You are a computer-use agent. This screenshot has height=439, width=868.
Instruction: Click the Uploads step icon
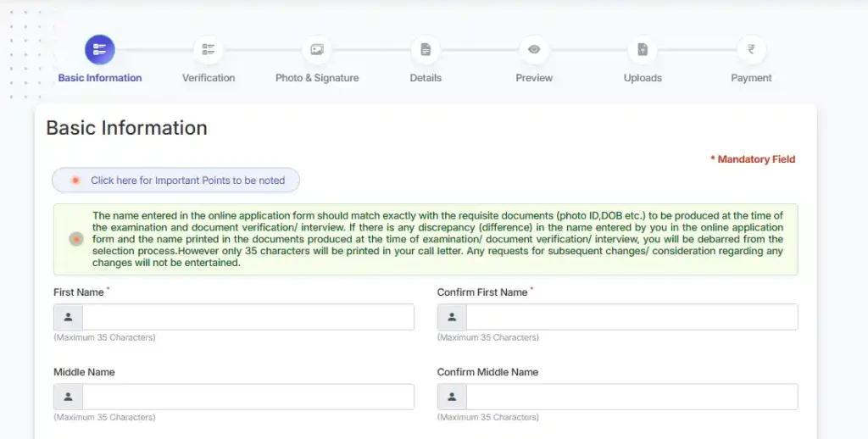click(643, 50)
